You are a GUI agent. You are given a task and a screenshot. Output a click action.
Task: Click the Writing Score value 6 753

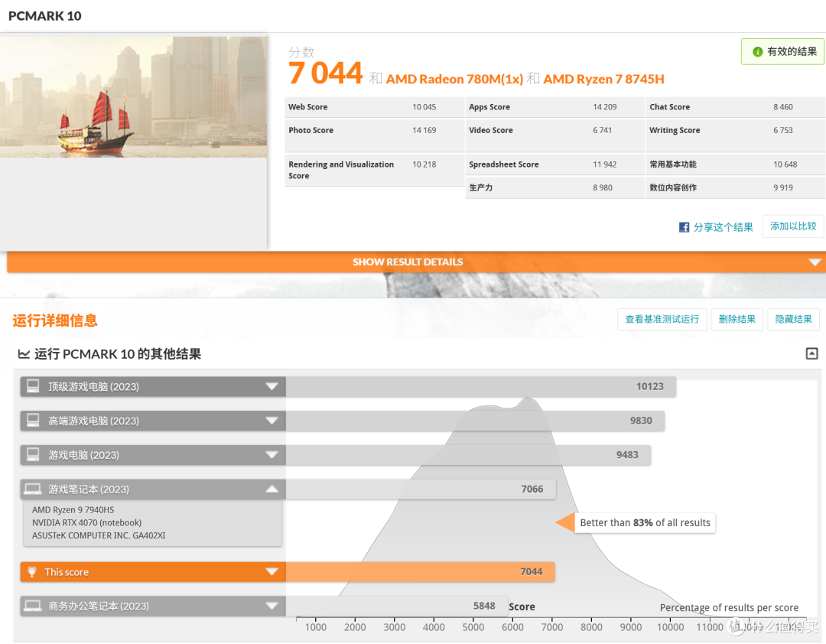[783, 130]
